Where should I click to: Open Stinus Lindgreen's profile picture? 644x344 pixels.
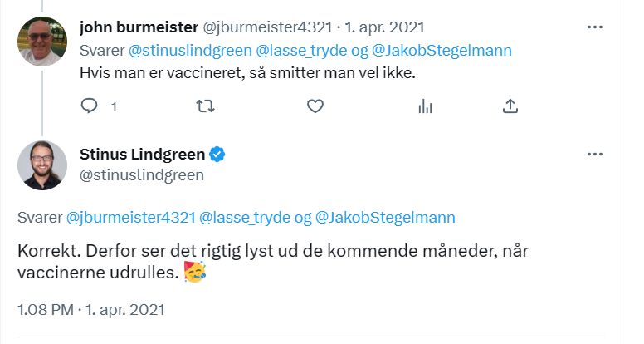pos(42,165)
